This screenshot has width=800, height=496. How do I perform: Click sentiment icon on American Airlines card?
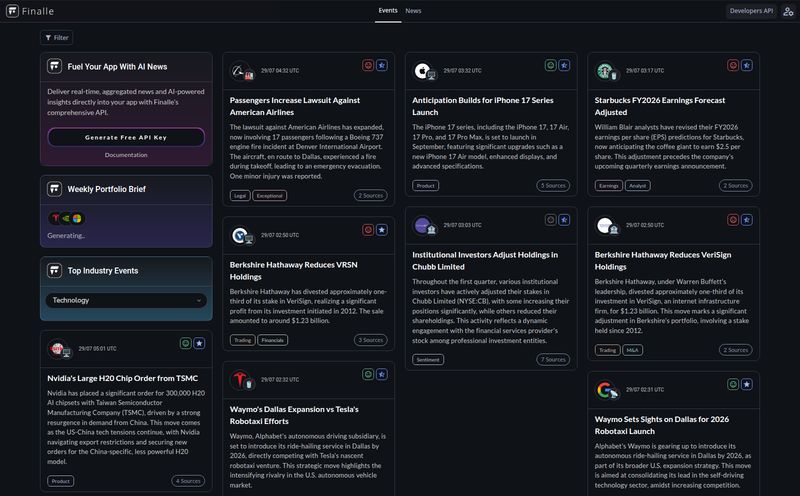coord(368,65)
